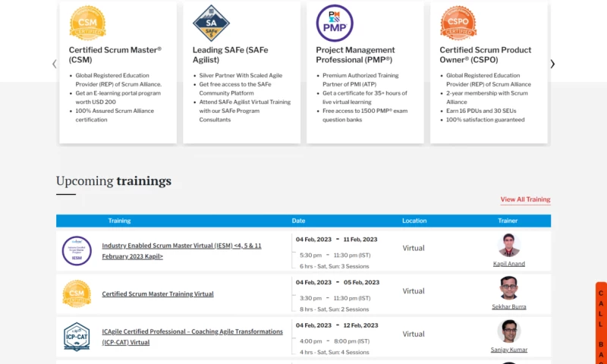Open Certified Scrum Master Training Virtual link
This screenshot has height=364, width=607.
pyautogui.click(x=158, y=294)
